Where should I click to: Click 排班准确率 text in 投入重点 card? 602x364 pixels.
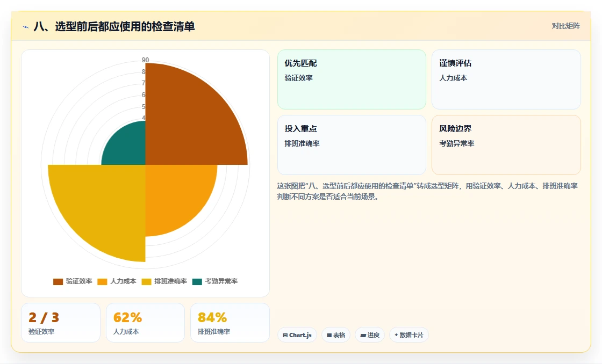[302, 143]
